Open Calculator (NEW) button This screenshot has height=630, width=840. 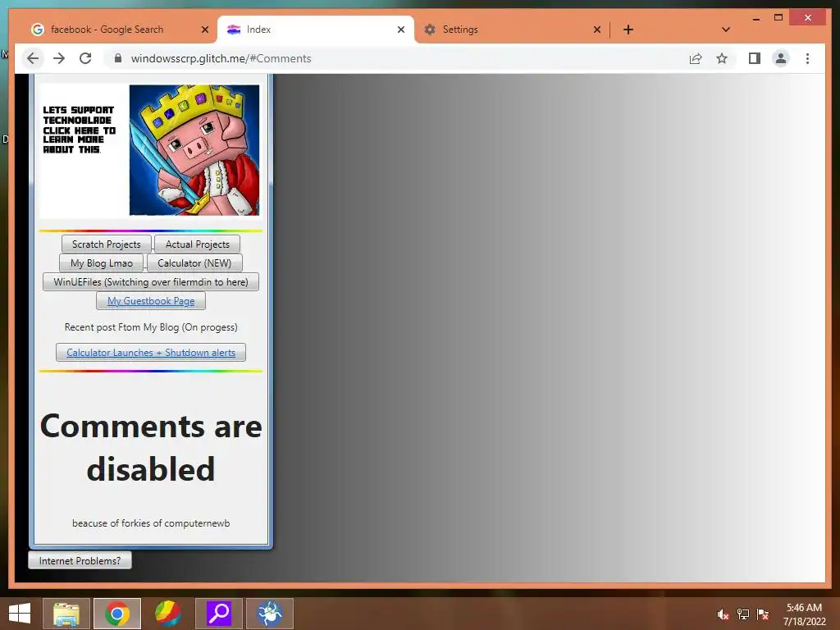pyautogui.click(x=194, y=263)
